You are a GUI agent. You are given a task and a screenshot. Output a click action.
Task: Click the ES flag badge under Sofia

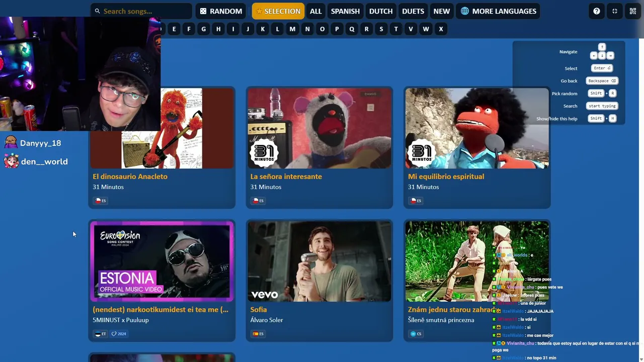tap(259, 334)
